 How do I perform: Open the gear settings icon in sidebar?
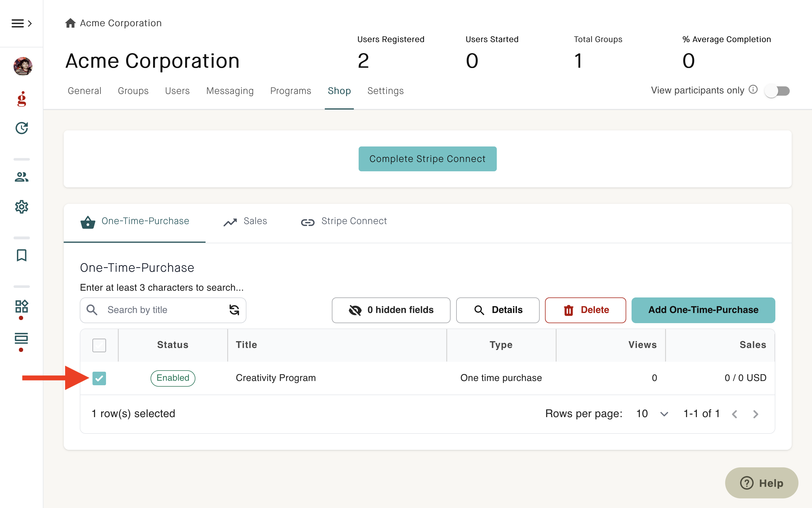click(22, 207)
